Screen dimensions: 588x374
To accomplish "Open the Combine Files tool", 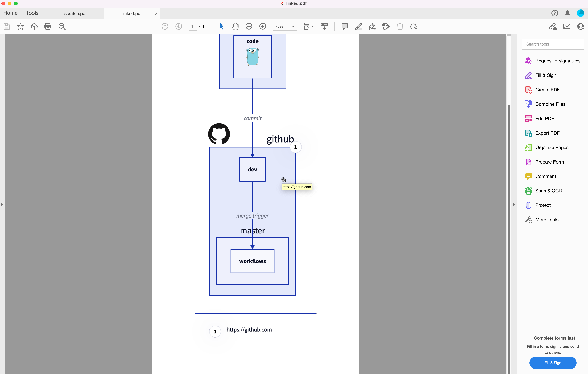I will click(545, 104).
